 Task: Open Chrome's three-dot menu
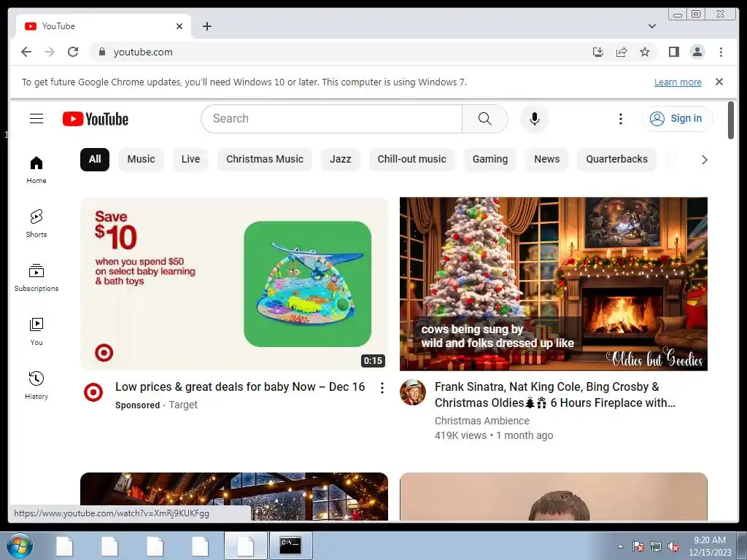(721, 52)
